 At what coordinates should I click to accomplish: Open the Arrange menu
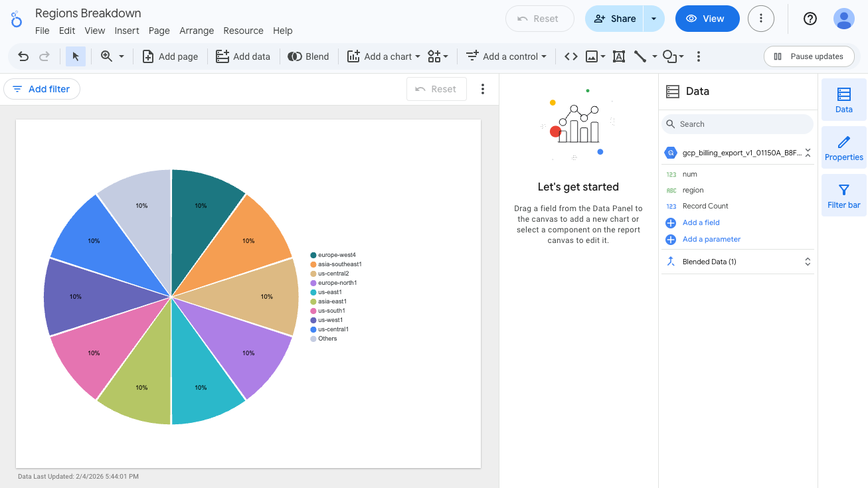coord(197,31)
